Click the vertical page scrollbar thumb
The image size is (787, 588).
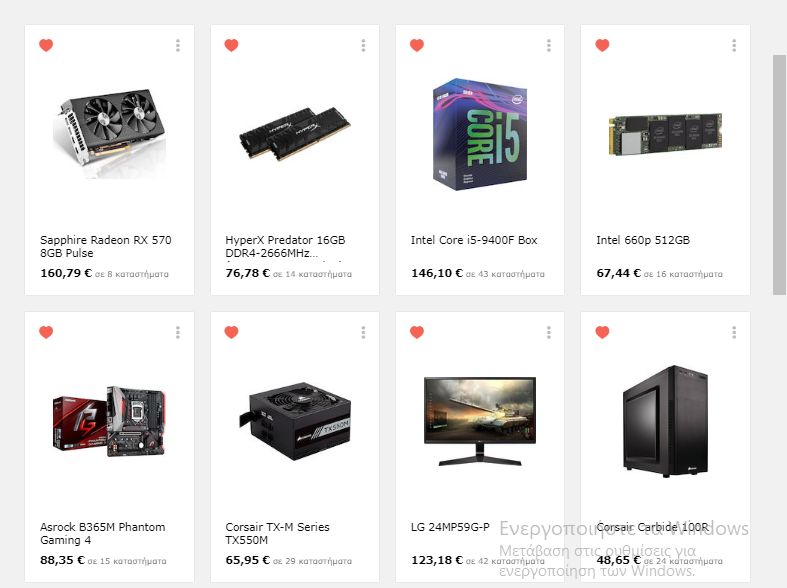point(779,175)
